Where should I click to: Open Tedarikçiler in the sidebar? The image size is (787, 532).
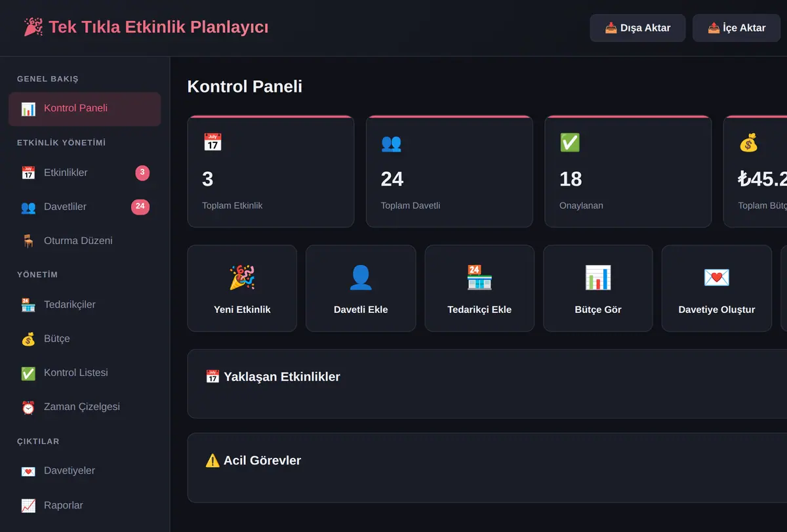pos(85,305)
